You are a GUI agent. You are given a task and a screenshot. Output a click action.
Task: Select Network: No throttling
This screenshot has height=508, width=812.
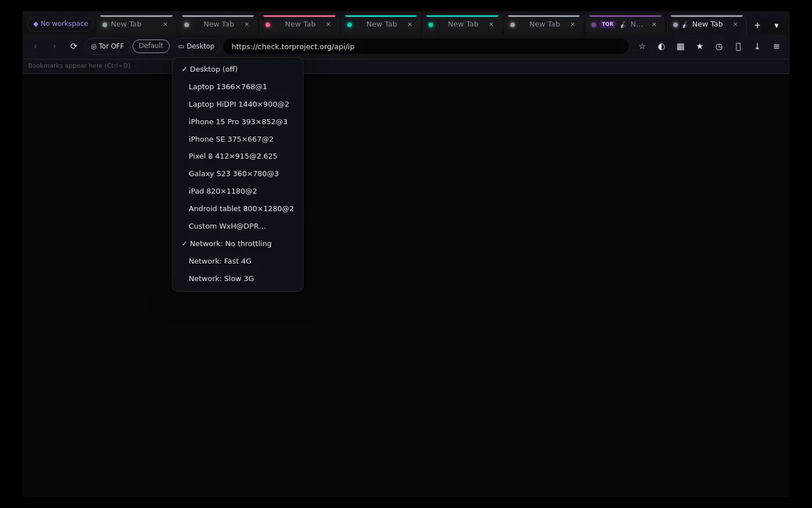coord(238,243)
